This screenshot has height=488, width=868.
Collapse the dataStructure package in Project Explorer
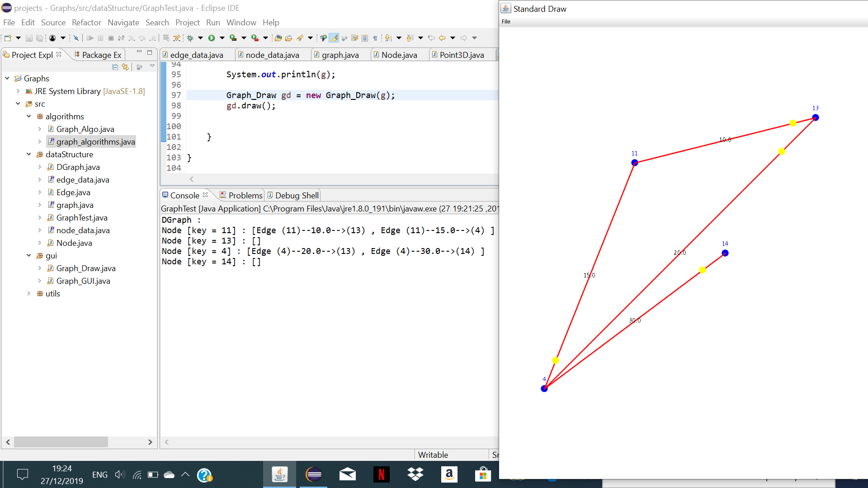pyautogui.click(x=29, y=154)
